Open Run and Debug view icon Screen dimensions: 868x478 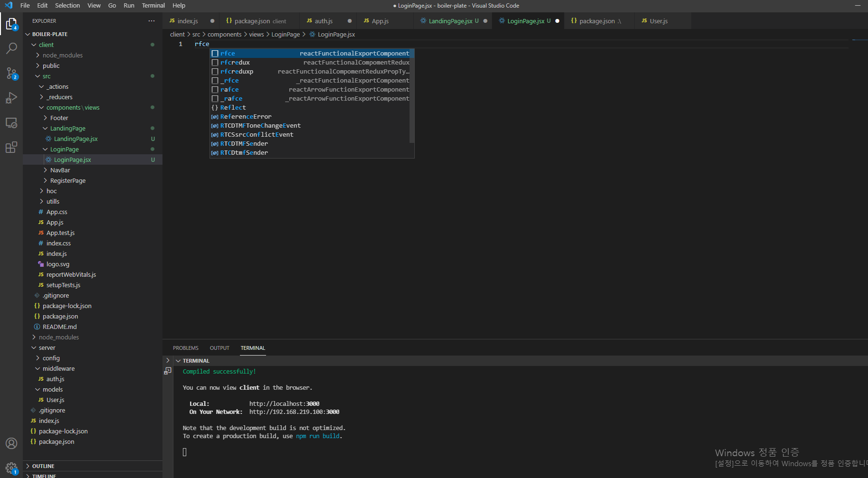11,98
